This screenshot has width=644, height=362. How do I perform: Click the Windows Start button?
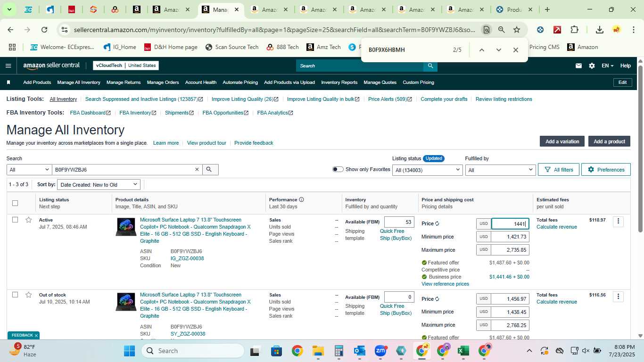tap(129, 351)
